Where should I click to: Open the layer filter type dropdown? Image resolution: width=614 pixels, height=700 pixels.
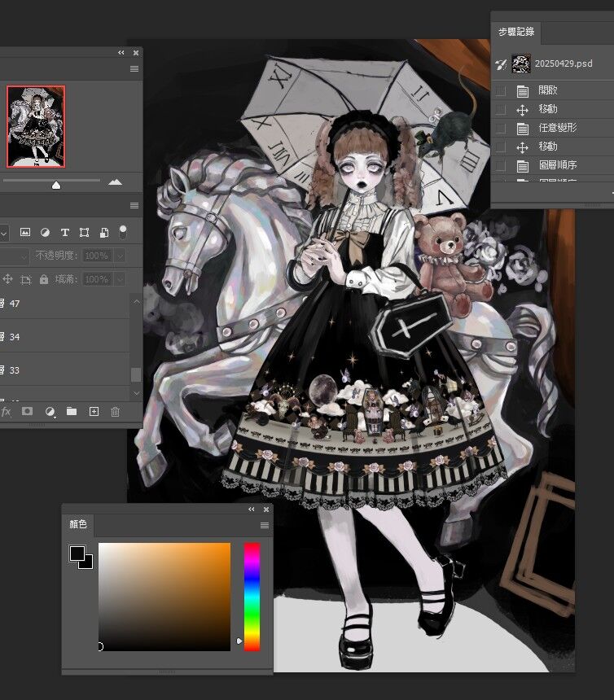[x=4, y=233]
